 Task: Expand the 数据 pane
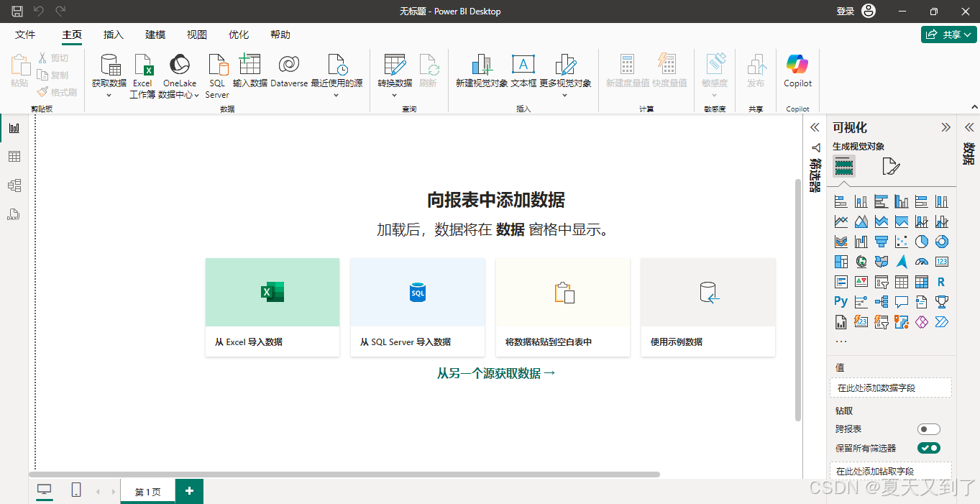[x=968, y=127]
